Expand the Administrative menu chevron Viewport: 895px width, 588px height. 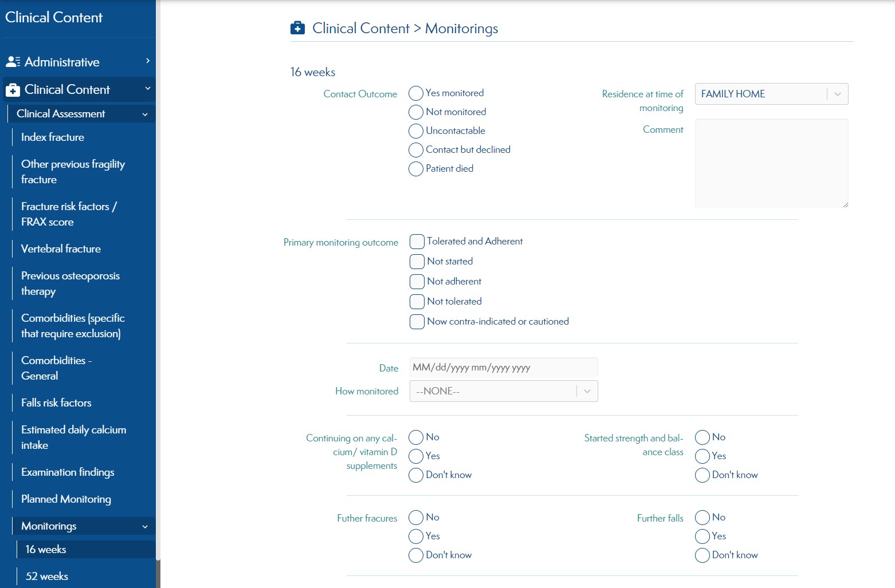click(148, 61)
